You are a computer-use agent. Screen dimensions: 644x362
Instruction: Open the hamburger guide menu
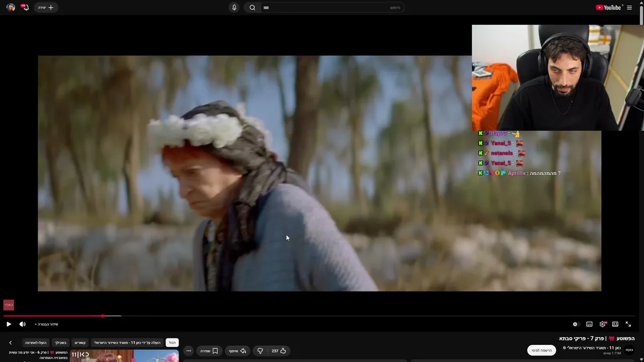point(629,8)
